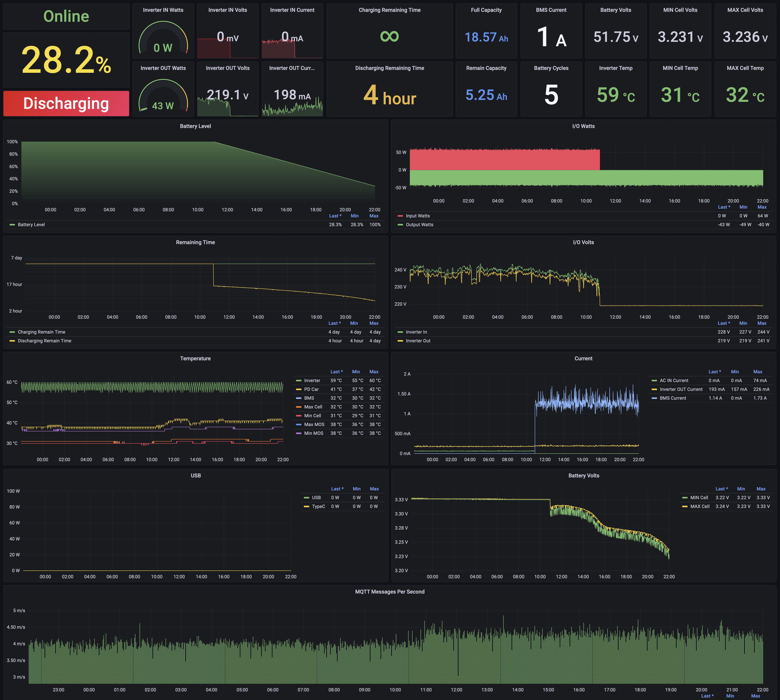Click the Inverter OUT Watts gauge
The height and width of the screenshot is (700, 780).
(x=163, y=96)
